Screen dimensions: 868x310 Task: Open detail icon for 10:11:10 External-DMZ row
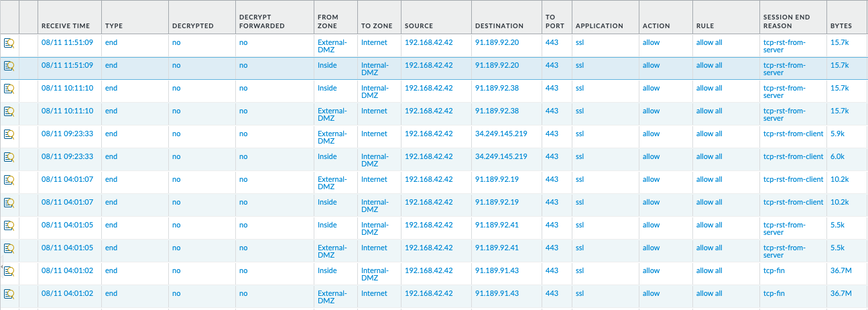click(9, 111)
